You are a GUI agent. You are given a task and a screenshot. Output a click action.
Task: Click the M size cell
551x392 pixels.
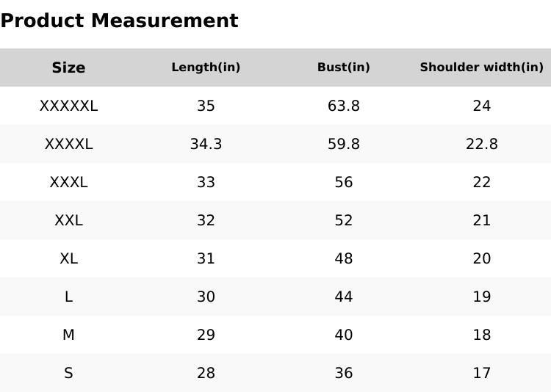point(68,335)
